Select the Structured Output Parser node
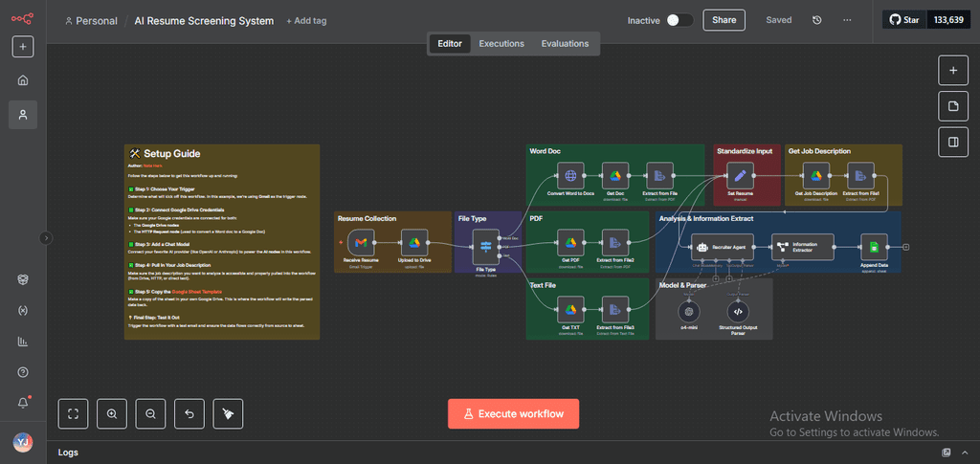The image size is (980, 464). pyautogui.click(x=738, y=311)
